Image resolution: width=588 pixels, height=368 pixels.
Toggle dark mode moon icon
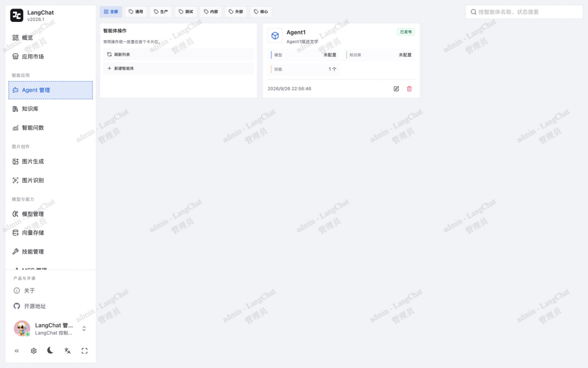[x=50, y=351]
